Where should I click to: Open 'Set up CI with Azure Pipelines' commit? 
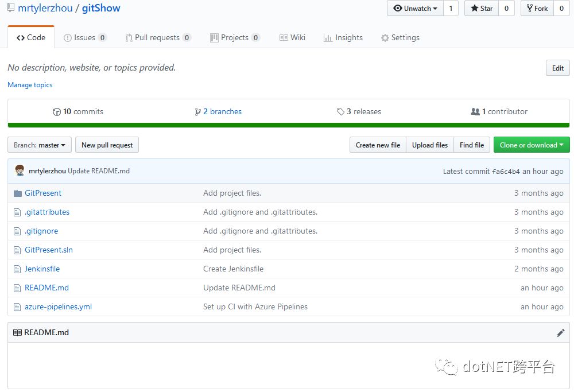(255, 307)
